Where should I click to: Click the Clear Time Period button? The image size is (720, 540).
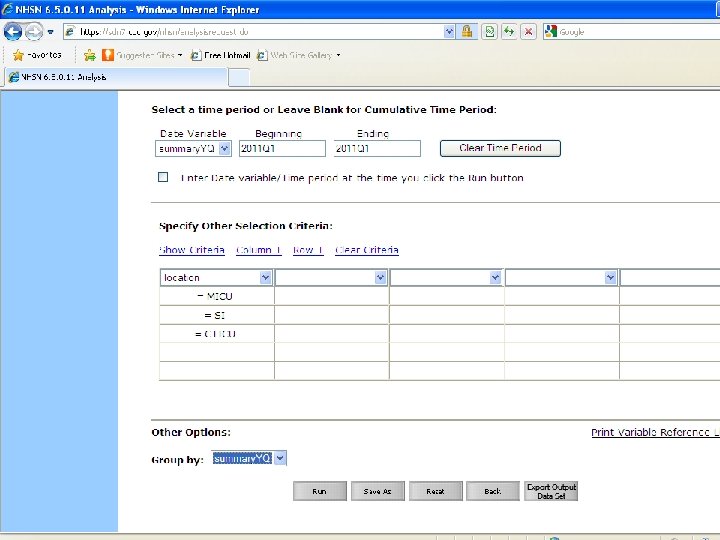click(x=500, y=148)
